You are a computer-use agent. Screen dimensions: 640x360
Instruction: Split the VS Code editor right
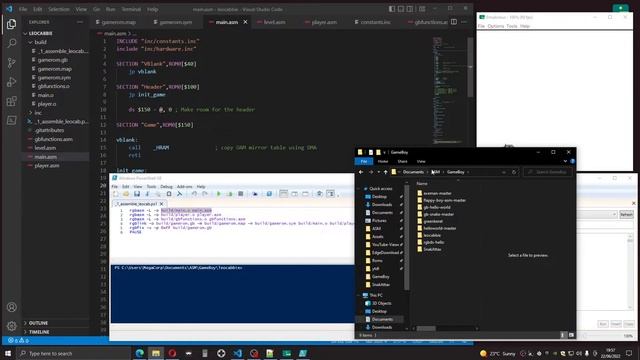point(454,22)
